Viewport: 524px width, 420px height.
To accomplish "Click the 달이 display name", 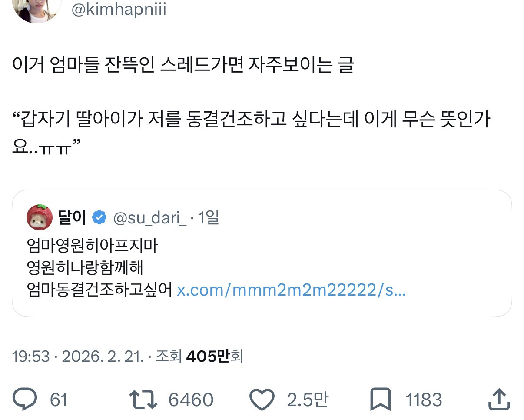I will (x=72, y=217).
